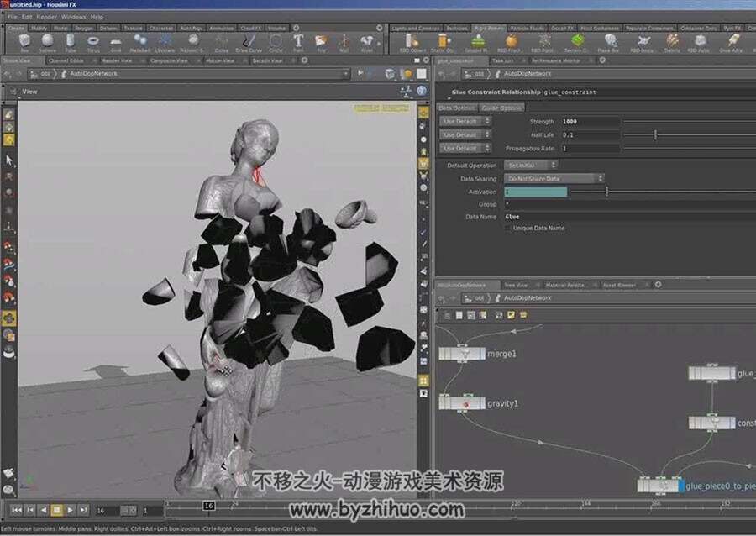The image size is (756, 536).
Task: Select the Torus shelf tool
Action: click(x=93, y=44)
